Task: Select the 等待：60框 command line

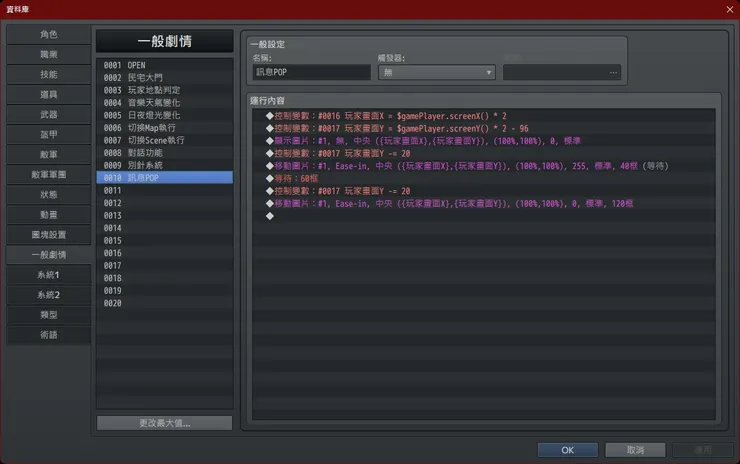Action: pos(484,178)
